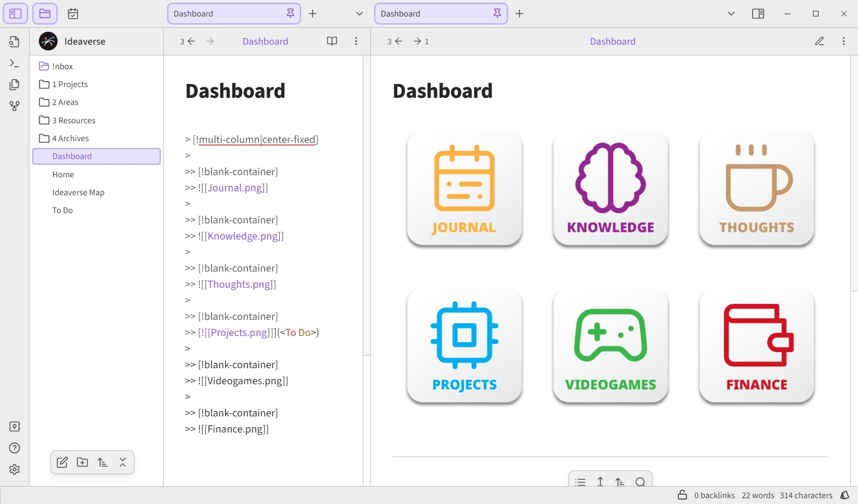Image resolution: width=858 pixels, height=504 pixels.
Task: Open more options menu in left pane
Action: pyautogui.click(x=356, y=41)
